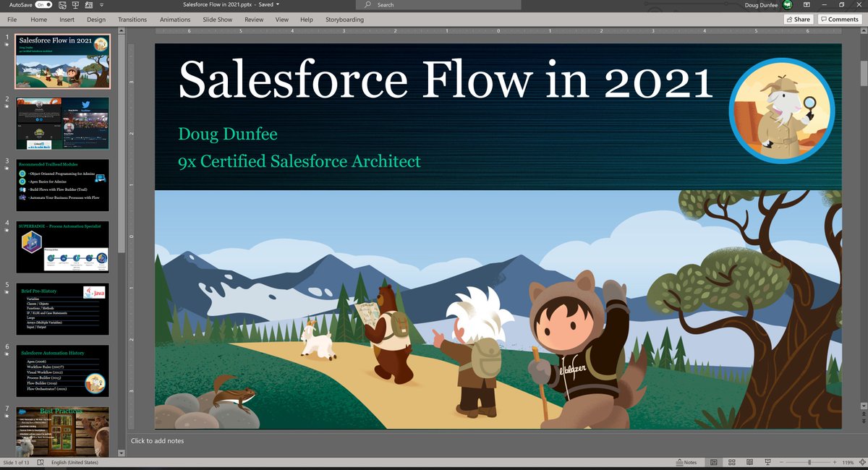Screen dimensions: 868x470
Task: Select Best Practices slide thumbnail
Action: 62,432
